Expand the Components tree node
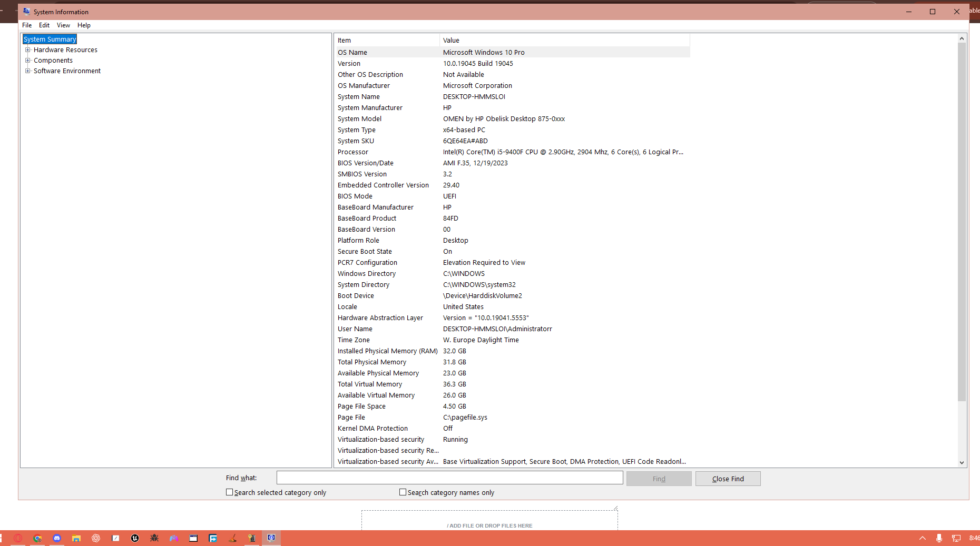Image resolution: width=980 pixels, height=546 pixels. point(27,61)
